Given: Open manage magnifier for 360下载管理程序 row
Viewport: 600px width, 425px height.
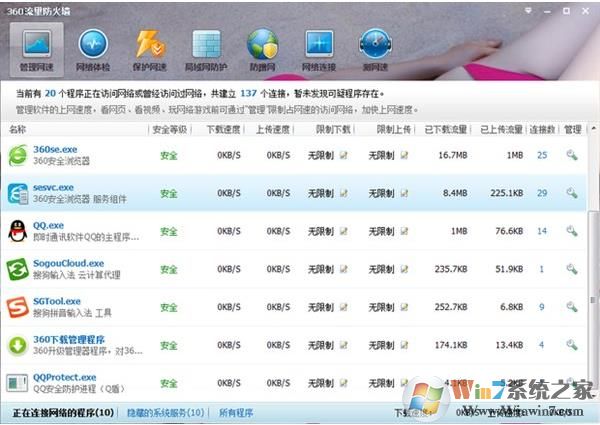Looking at the screenshot, I should [x=572, y=345].
